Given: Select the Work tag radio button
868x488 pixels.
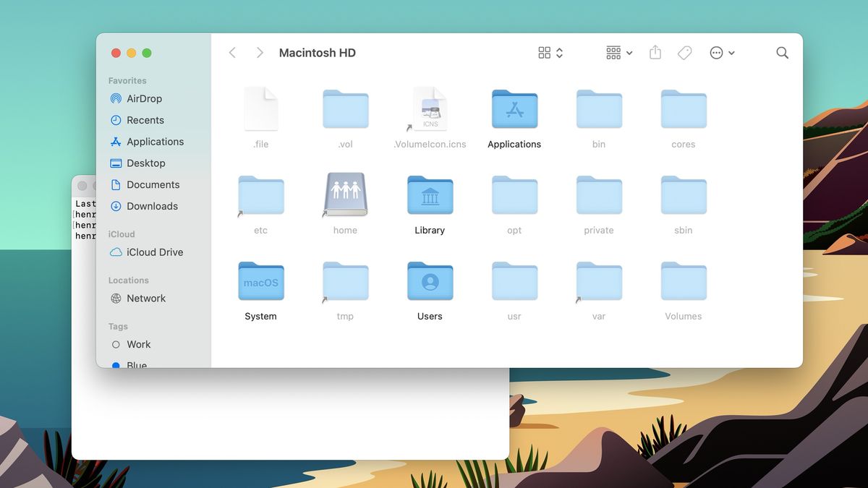Looking at the screenshot, I should 117,345.
